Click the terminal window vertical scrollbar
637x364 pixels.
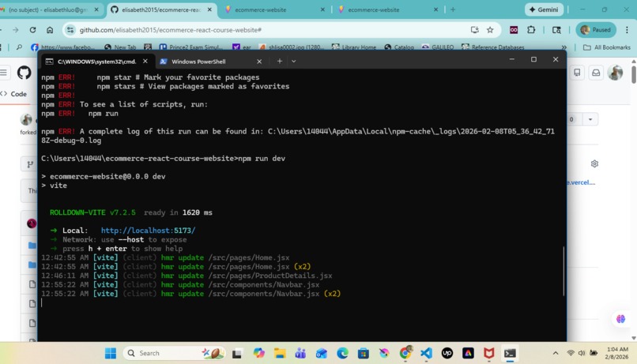563,271
